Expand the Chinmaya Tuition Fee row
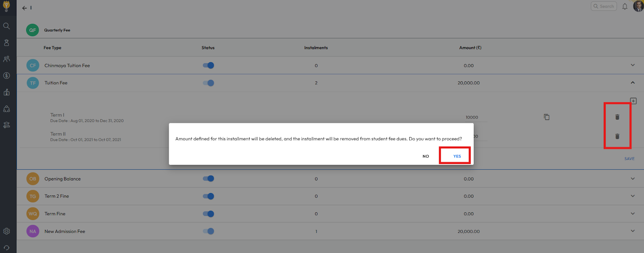Screen dimensions: 644x253 click(632, 65)
